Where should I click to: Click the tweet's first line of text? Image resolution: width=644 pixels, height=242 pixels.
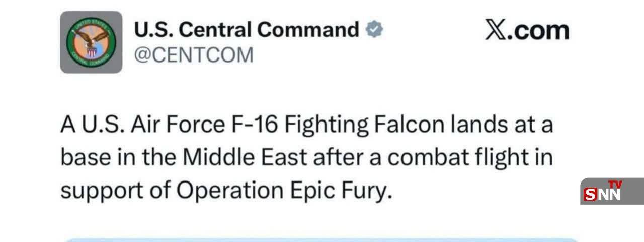(306, 125)
